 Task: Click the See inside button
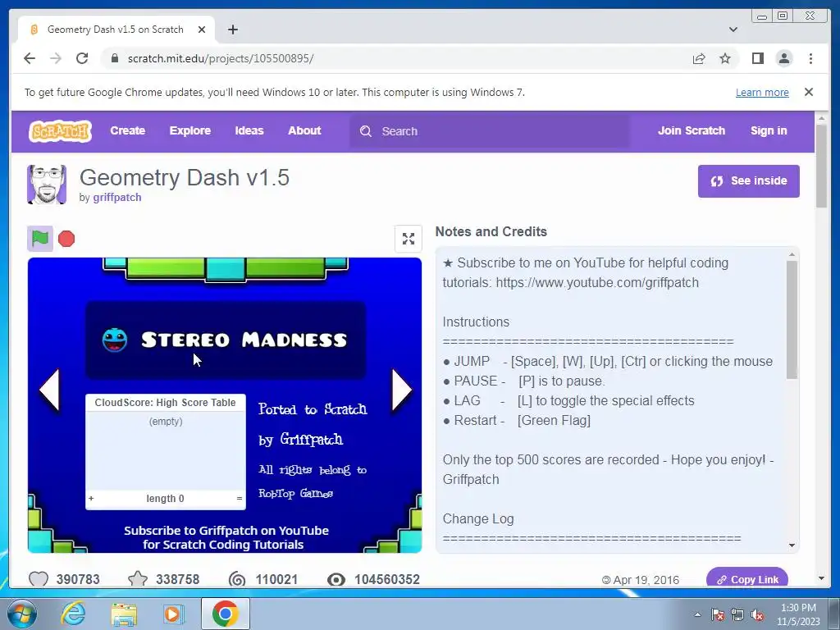coord(748,181)
